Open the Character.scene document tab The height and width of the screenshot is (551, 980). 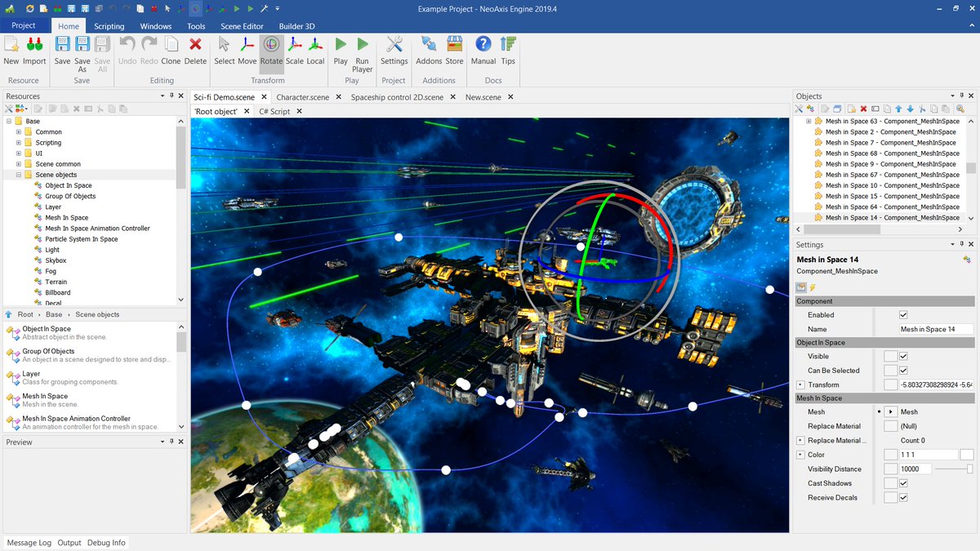pyautogui.click(x=303, y=97)
